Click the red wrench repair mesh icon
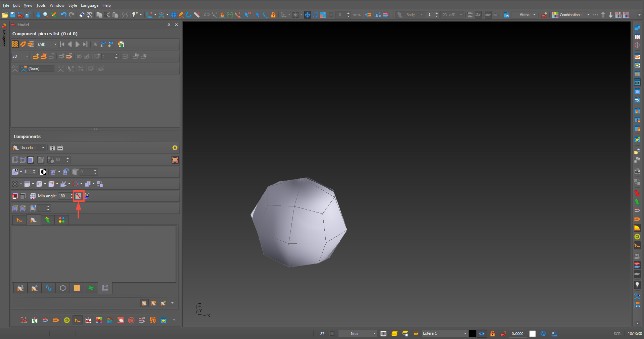The width and height of the screenshot is (644, 339). tap(78, 196)
